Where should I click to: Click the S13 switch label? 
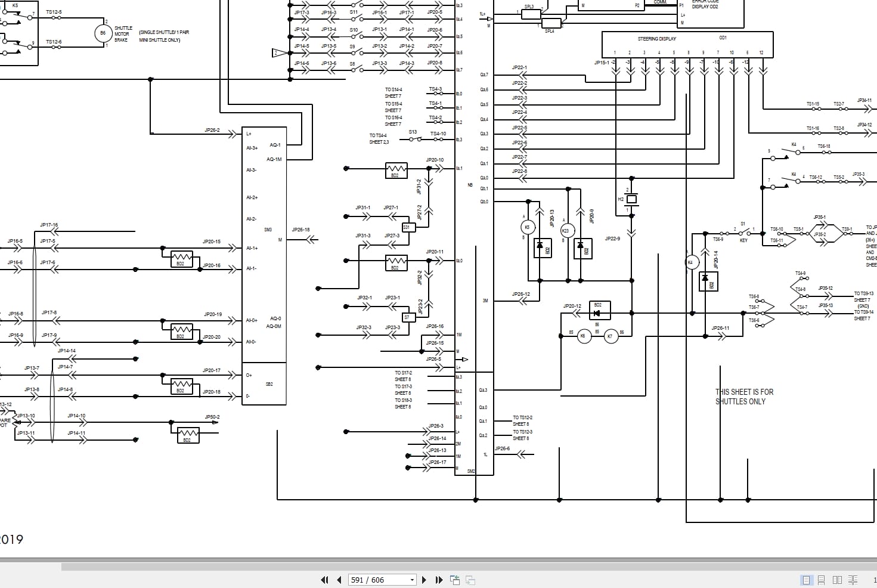413,132
